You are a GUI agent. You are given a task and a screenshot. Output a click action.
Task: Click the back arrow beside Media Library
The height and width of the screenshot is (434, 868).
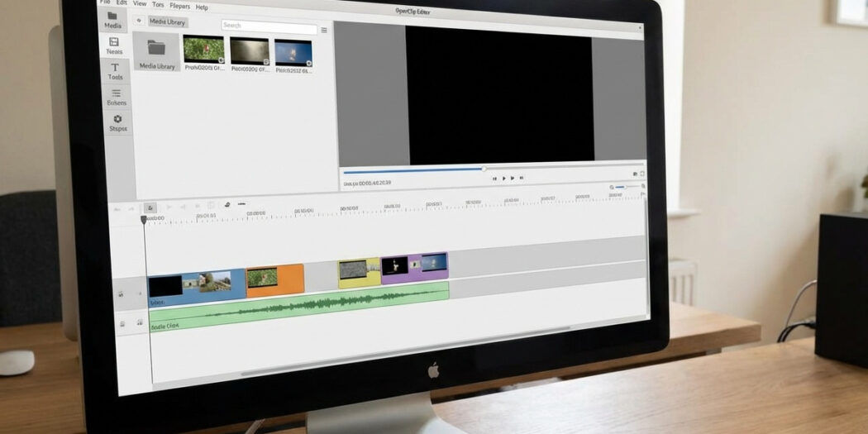(x=139, y=21)
